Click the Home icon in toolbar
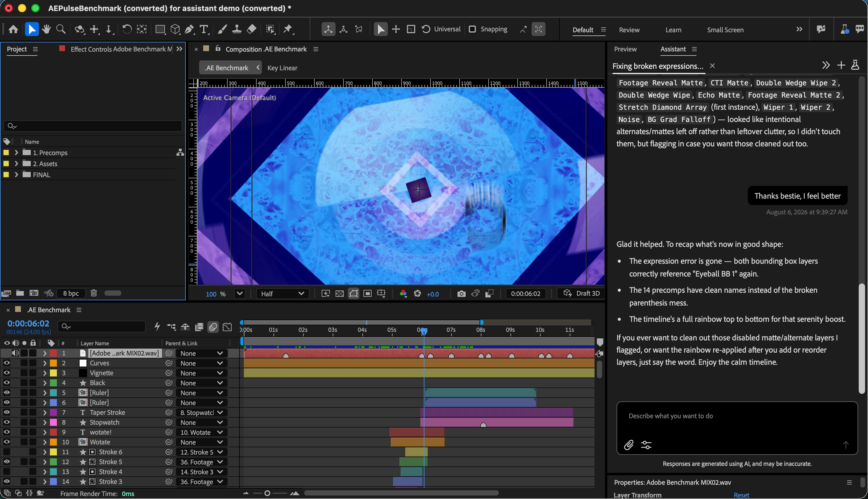Image resolution: width=868 pixels, height=499 pixels. [13, 29]
